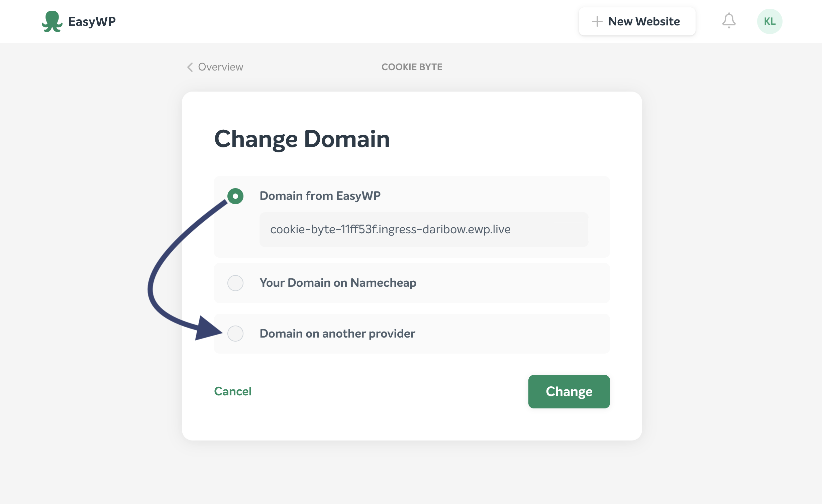Click the Cancel link

point(233,391)
